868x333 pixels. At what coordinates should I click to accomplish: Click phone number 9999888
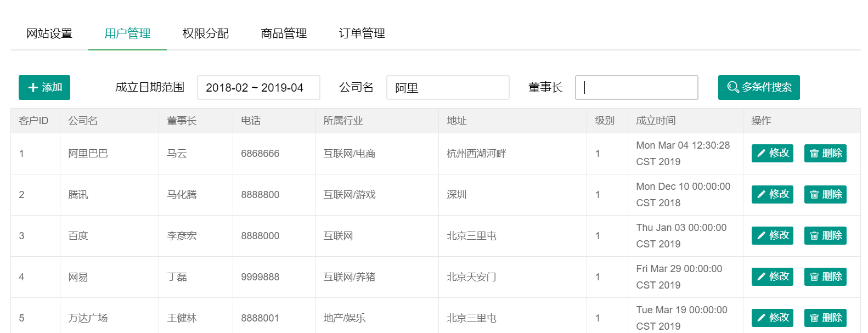(274, 277)
